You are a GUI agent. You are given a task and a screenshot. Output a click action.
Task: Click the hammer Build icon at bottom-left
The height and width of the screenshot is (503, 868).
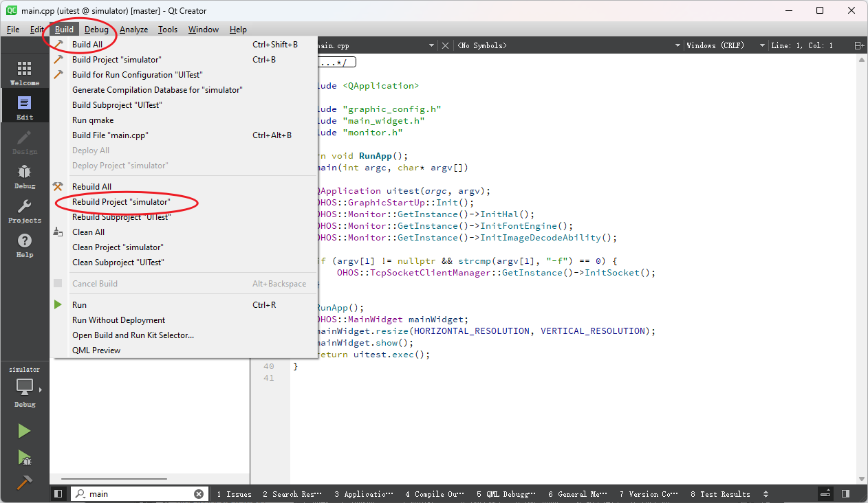coord(24,482)
